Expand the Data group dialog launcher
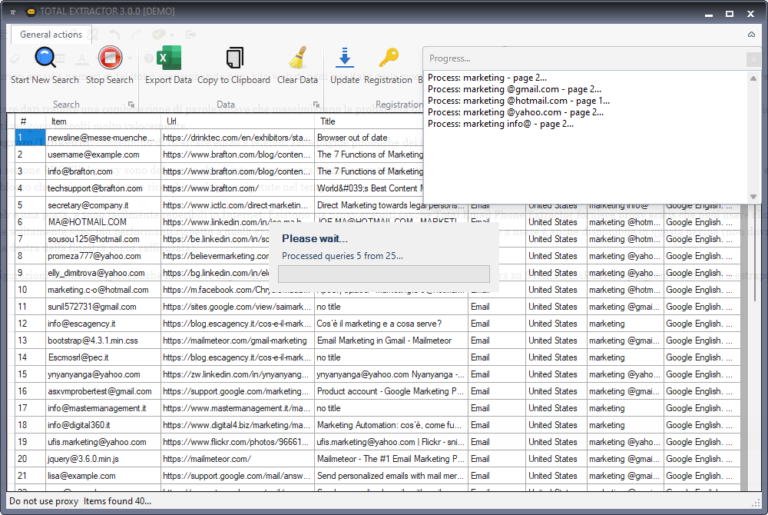This screenshot has height=515, width=768. (x=316, y=104)
